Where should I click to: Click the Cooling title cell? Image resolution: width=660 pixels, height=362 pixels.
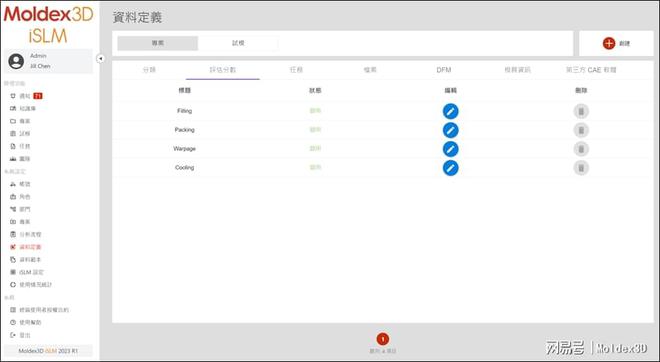click(x=184, y=168)
